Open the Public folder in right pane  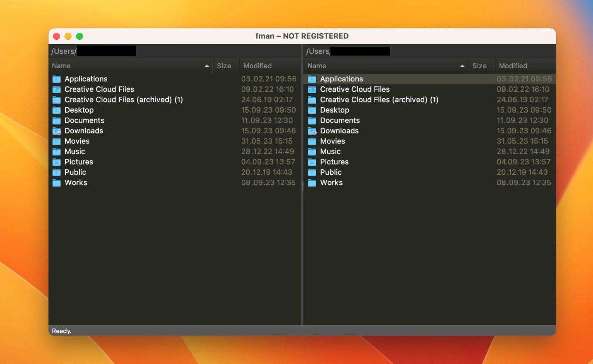tap(330, 172)
